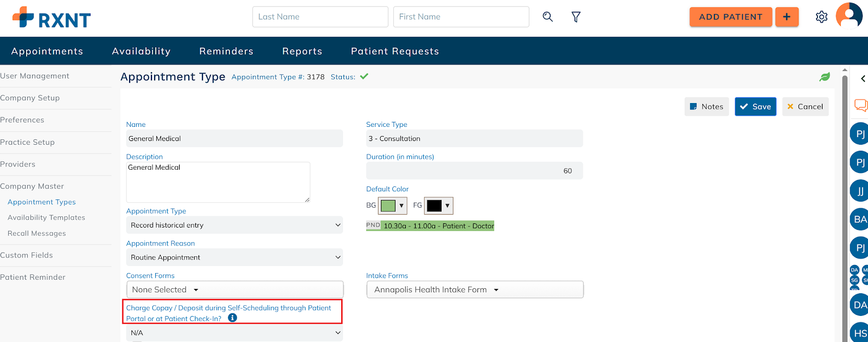This screenshot has width=868, height=342.
Task: Open the Appointment Reason dropdown
Action: (235, 257)
